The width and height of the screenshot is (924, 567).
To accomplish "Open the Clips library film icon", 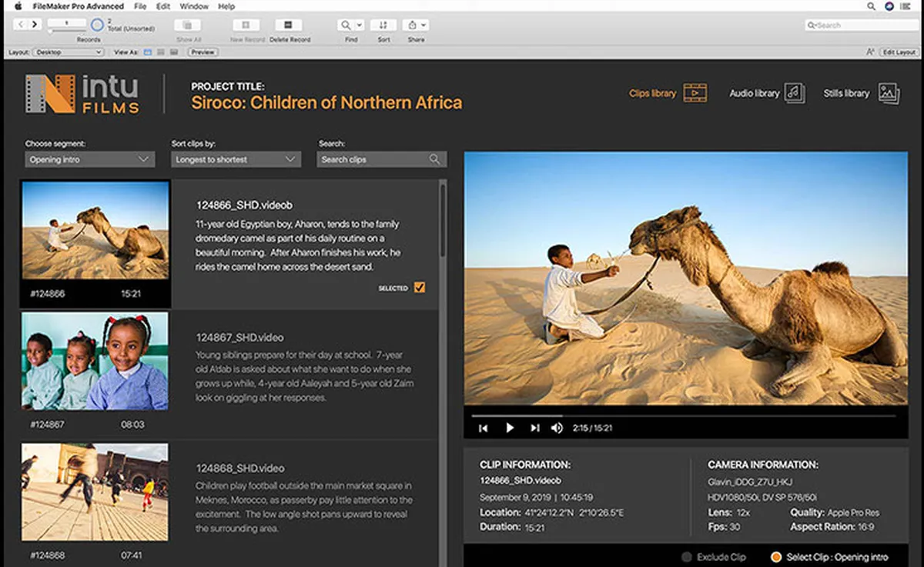I will pyautogui.click(x=695, y=93).
